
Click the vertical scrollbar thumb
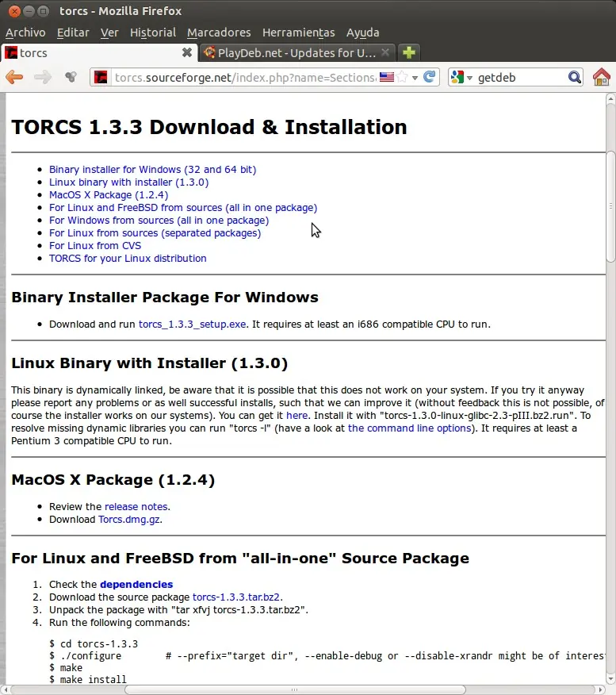(610, 206)
